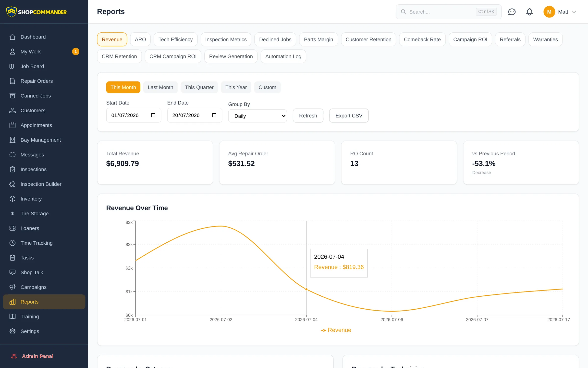
Task: Switch to the ARO report tab
Action: 140,39
